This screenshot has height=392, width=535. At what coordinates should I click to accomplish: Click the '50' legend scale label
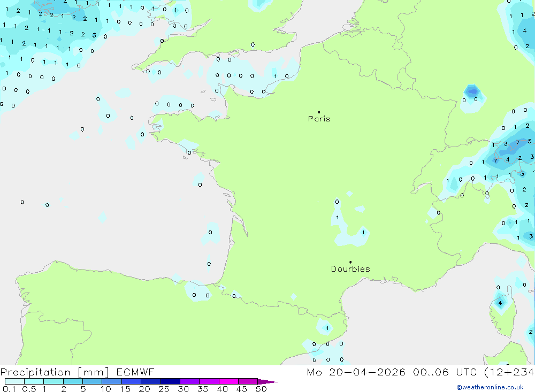(261, 389)
